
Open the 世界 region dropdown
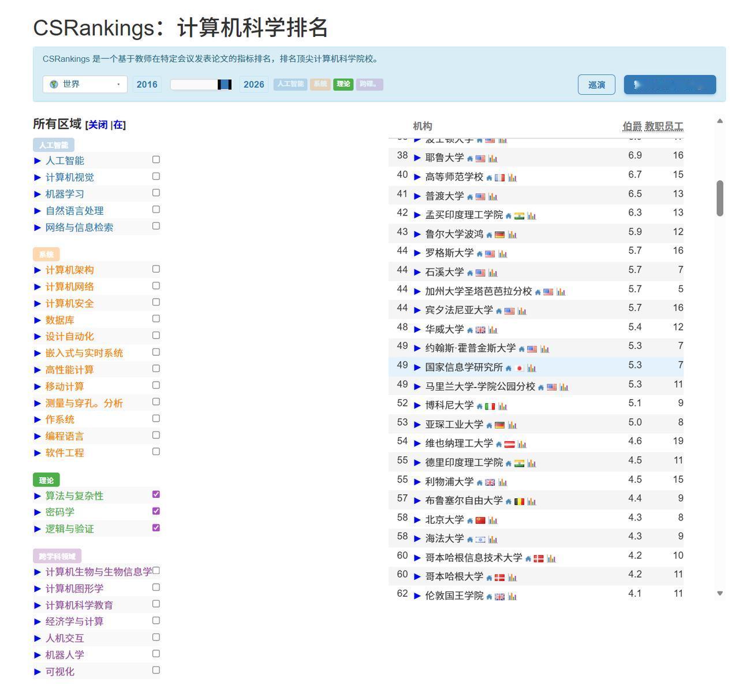point(85,84)
